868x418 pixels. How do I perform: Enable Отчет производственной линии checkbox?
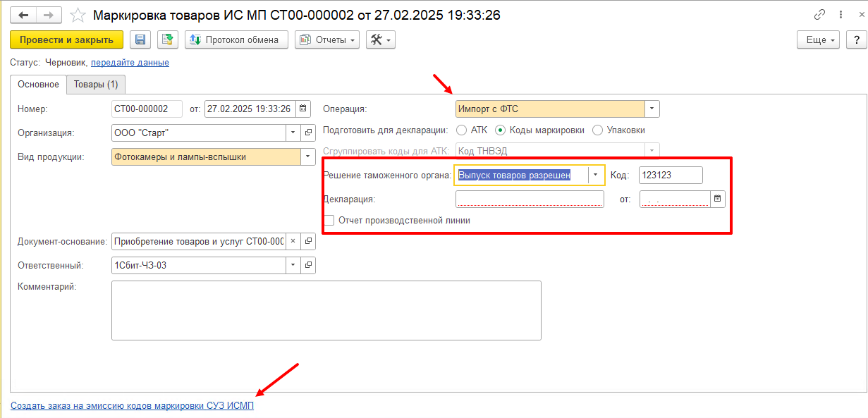tap(329, 221)
